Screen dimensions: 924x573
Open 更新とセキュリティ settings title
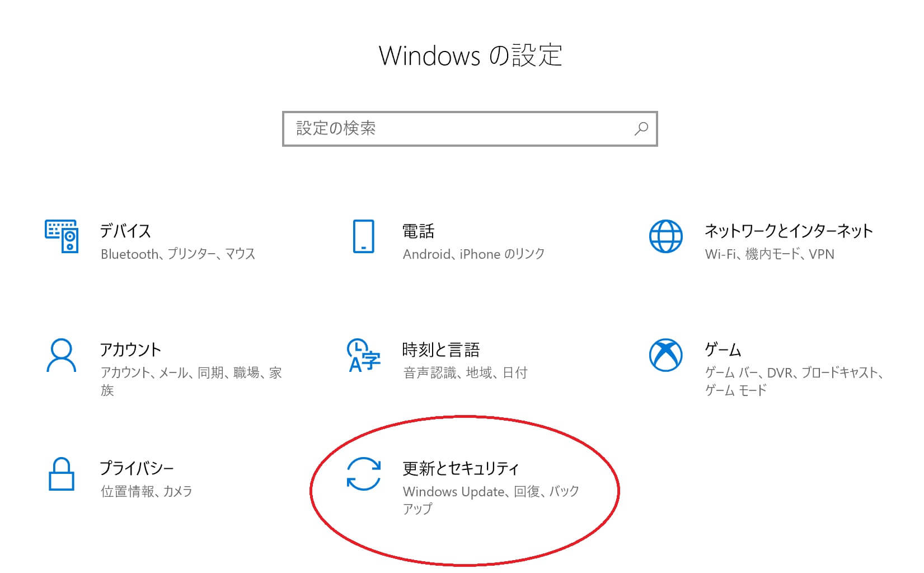[461, 468]
